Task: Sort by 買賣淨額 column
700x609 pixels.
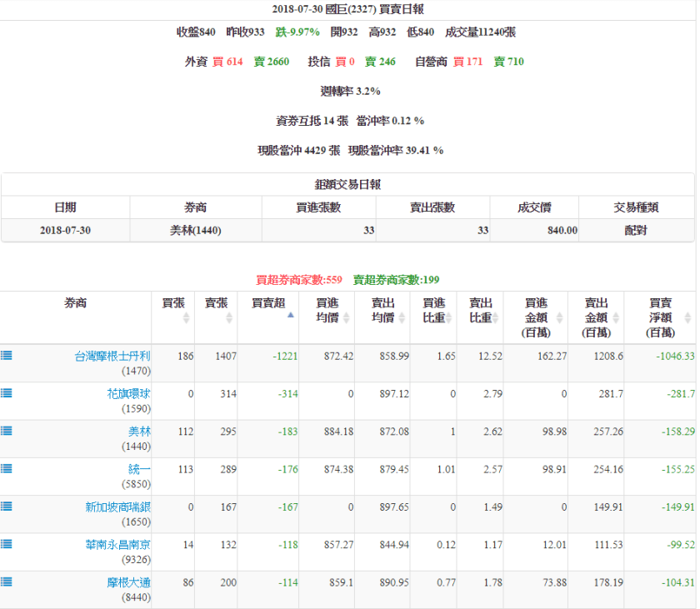Action: pyautogui.click(x=660, y=317)
